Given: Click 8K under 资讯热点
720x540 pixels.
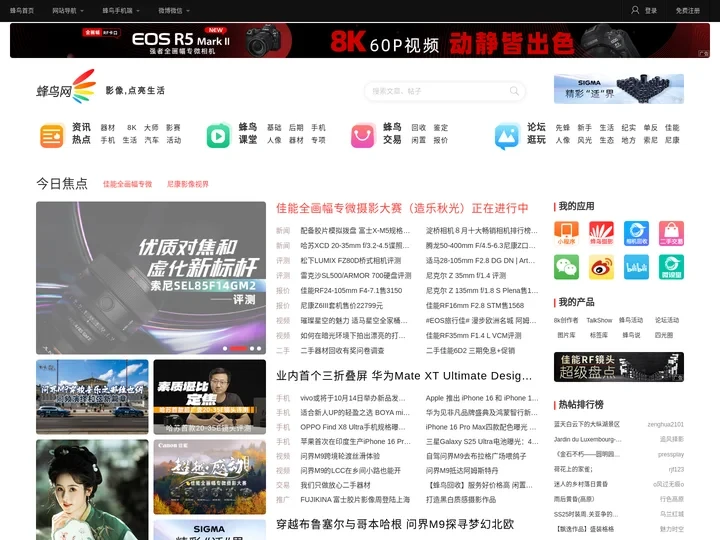Looking at the screenshot, I should click(132, 128).
